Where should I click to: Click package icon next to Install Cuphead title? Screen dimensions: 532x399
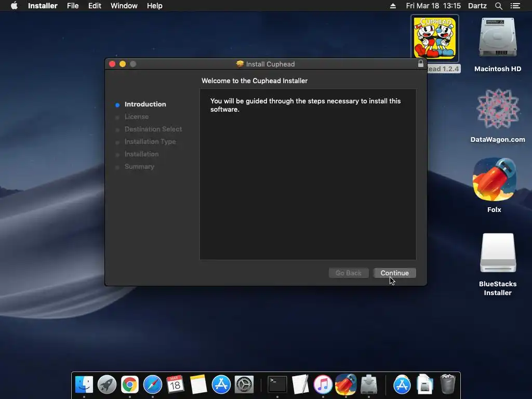pyautogui.click(x=240, y=64)
